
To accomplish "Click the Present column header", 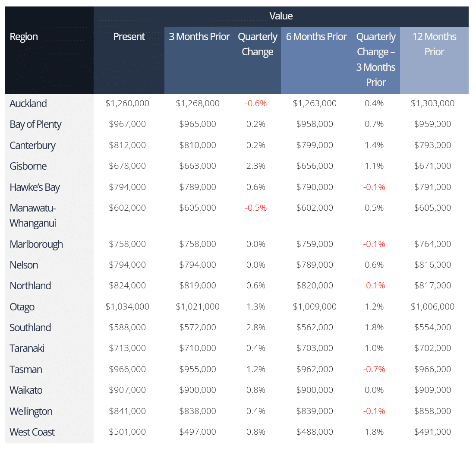I will [129, 37].
